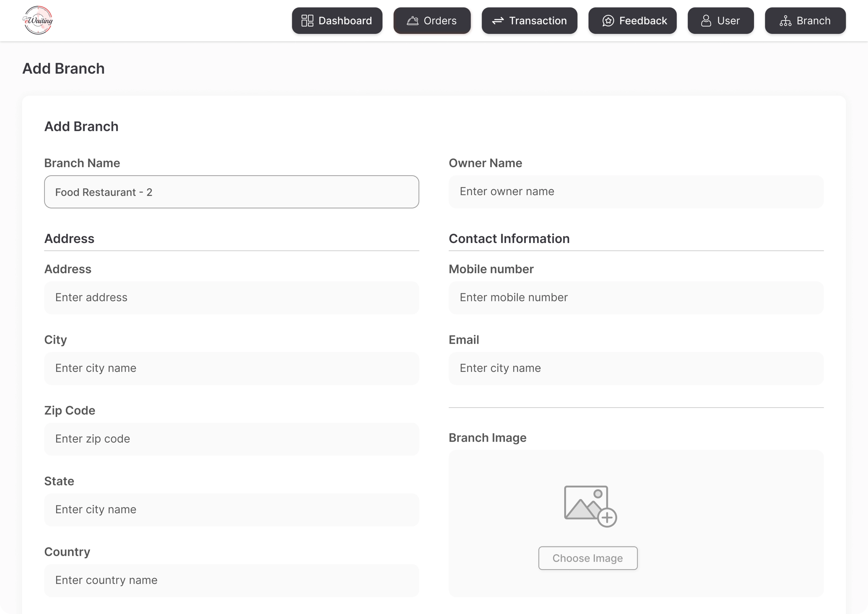Click the Mobile number field
Viewport: 868px width, 614px height.
[636, 297]
